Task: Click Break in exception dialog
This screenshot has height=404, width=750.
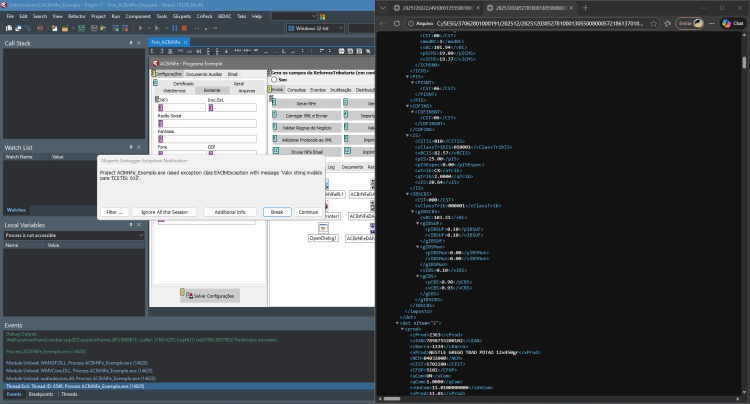Action: coord(277,212)
